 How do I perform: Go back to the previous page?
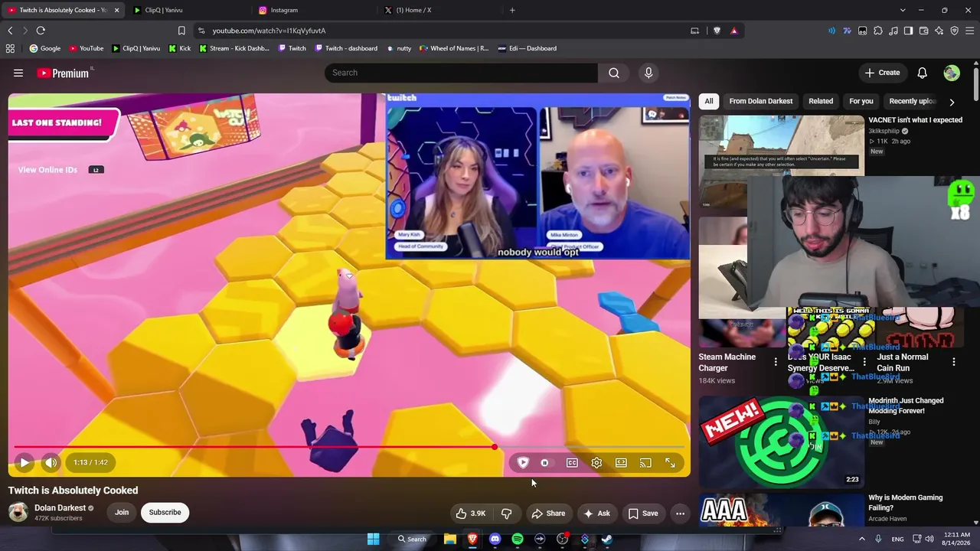pyautogui.click(x=10, y=31)
